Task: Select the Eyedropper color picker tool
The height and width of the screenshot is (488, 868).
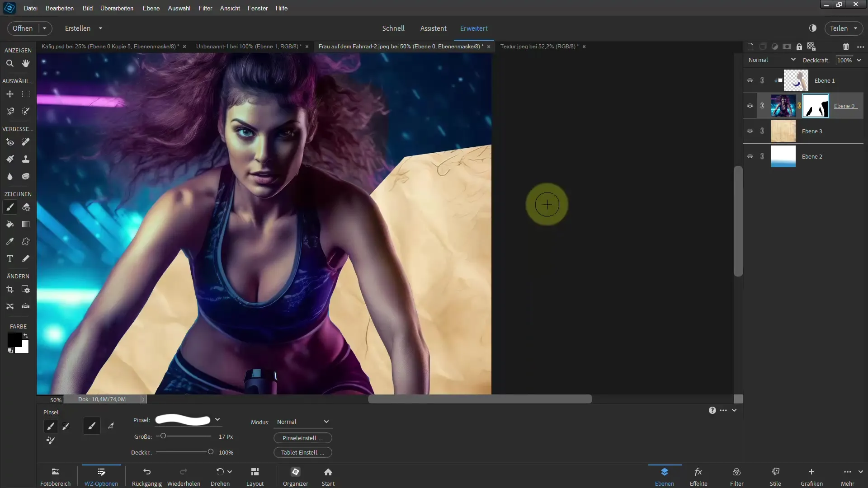Action: 9,241
